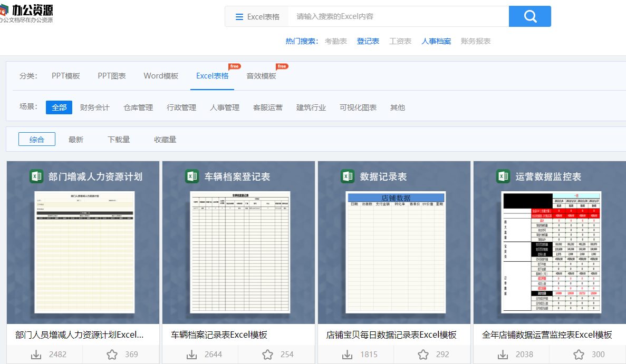
Task: Sort results by 收藏量
Action: pyautogui.click(x=165, y=139)
